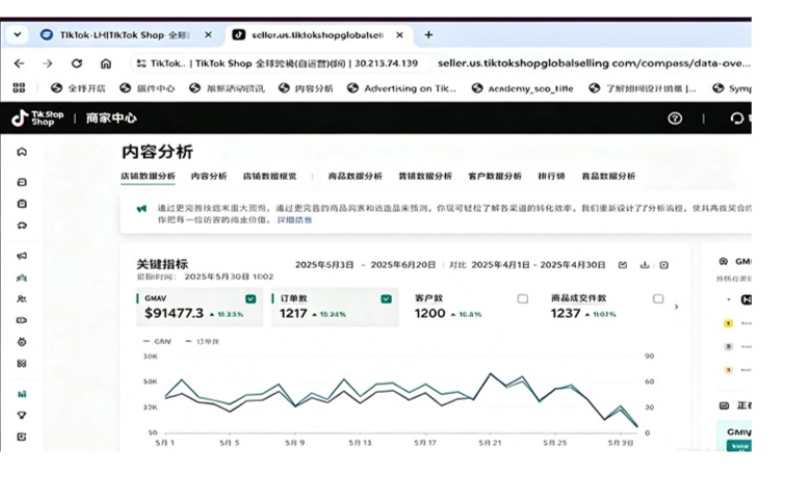Open the Advertising on Tik.. bookmark
The width and height of the screenshot is (800, 500).
pos(402,88)
